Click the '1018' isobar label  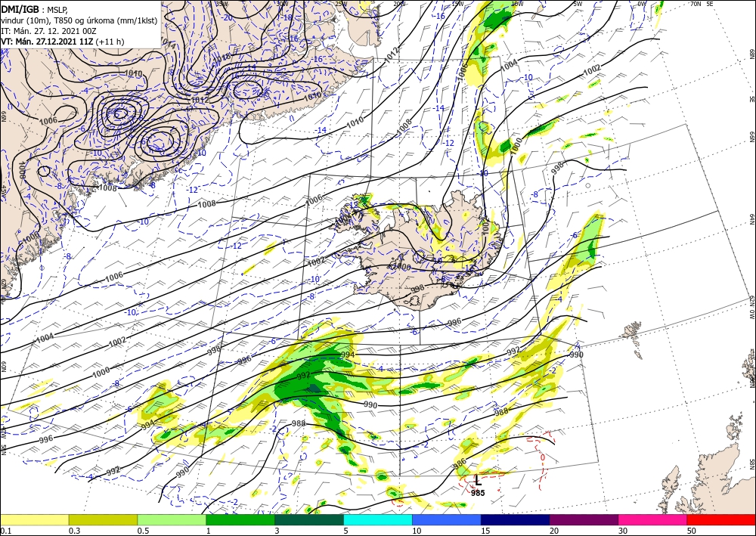tap(222, 57)
